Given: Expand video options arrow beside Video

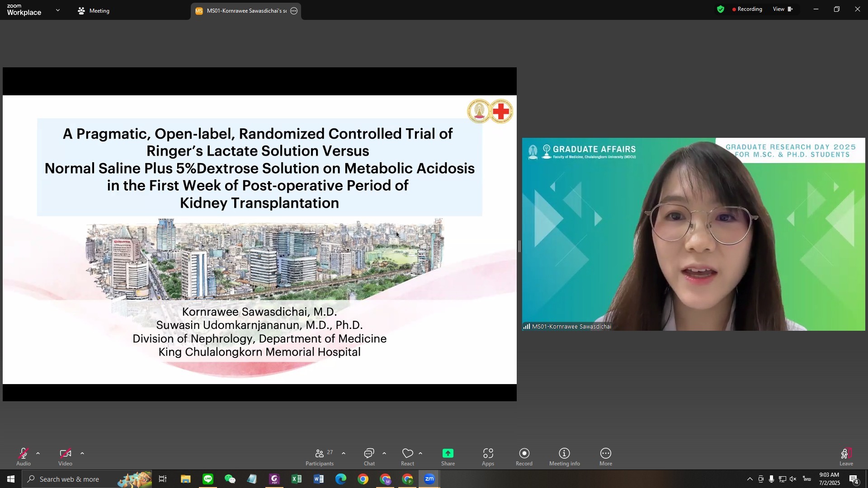Looking at the screenshot, I should [82, 453].
